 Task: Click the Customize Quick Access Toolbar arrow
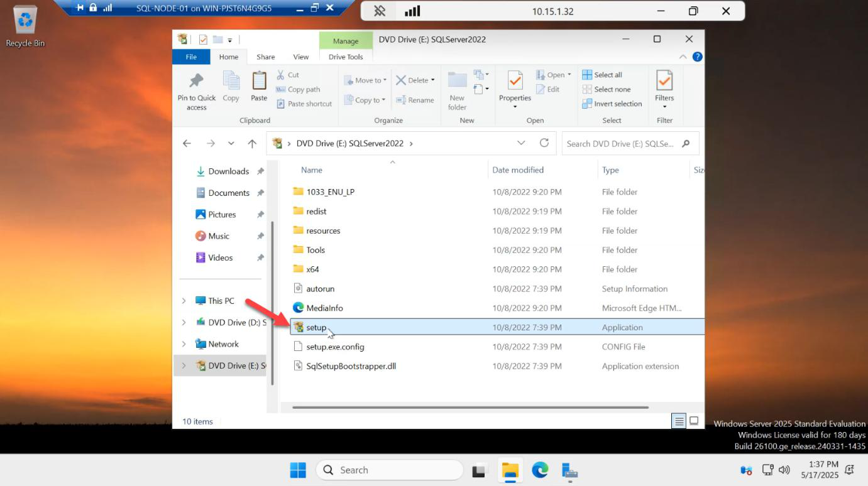[x=229, y=40]
